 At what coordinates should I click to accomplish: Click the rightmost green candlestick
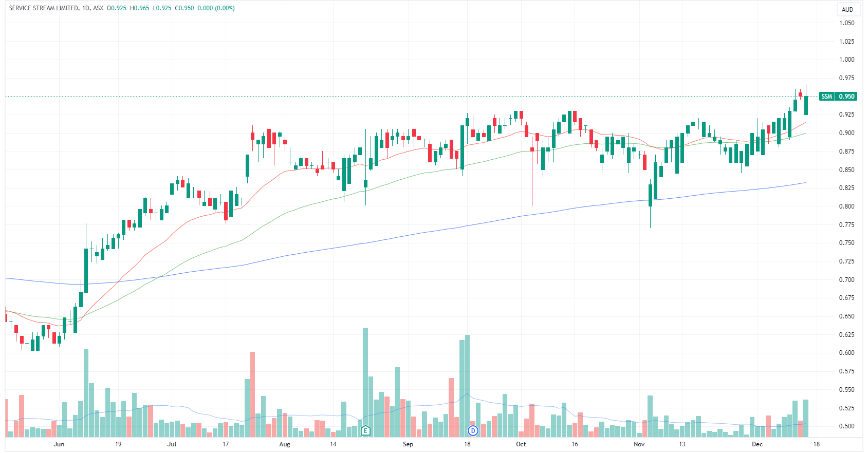pos(806,105)
